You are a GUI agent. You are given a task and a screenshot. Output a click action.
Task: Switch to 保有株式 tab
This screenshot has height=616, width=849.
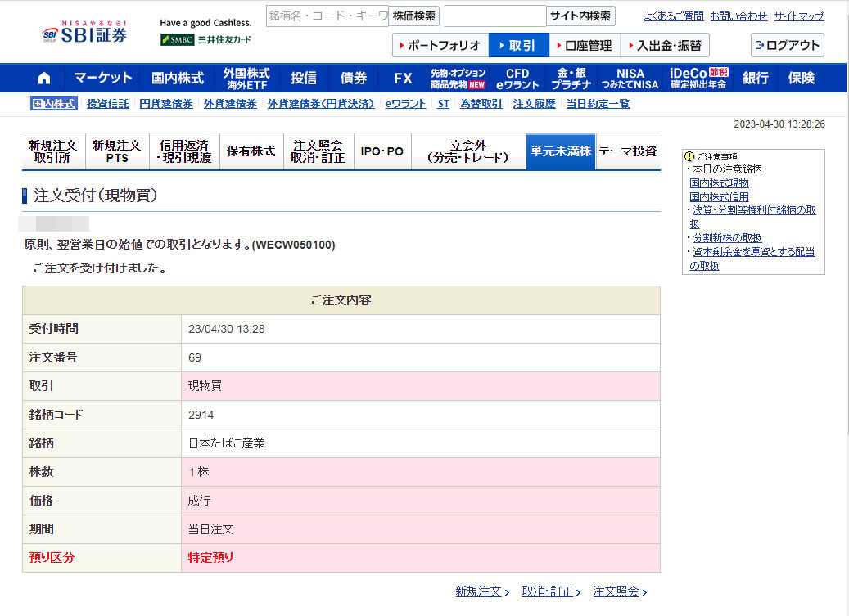pyautogui.click(x=251, y=151)
